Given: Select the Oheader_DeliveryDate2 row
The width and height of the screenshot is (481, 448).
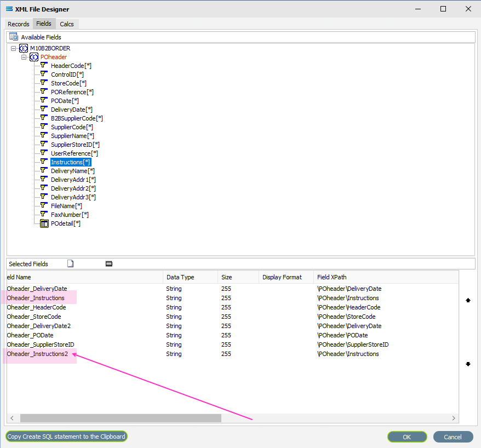Looking at the screenshot, I should [x=232, y=326].
